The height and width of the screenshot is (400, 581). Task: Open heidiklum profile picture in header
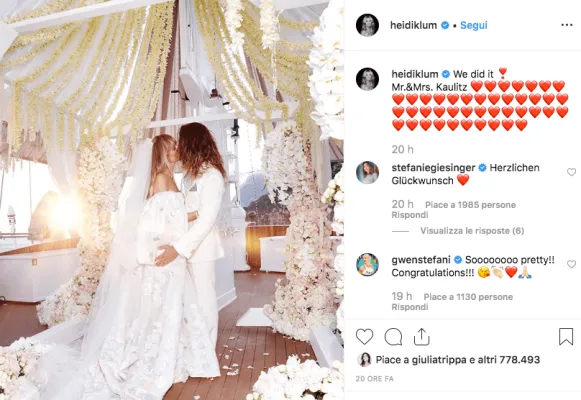pyautogui.click(x=367, y=25)
